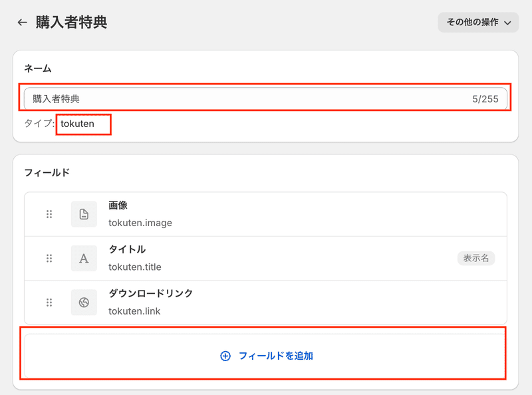532x395 pixels.
Task: Click drag handle for タイトル field
Action: 49,258
